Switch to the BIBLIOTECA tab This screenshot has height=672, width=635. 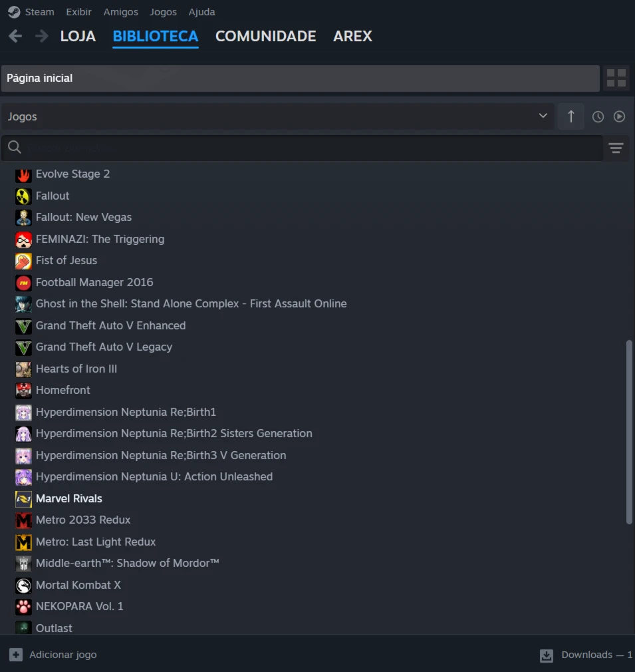[156, 37]
